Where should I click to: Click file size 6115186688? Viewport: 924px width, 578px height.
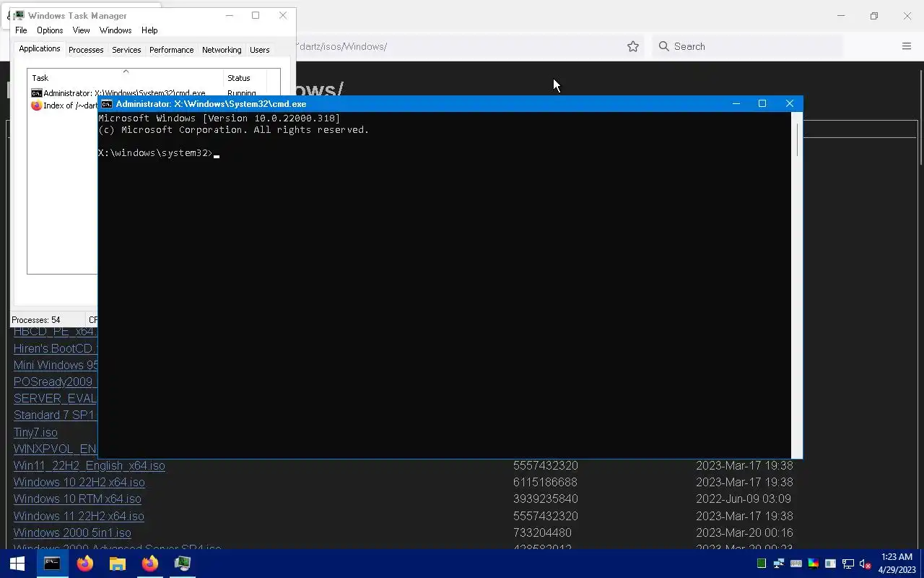click(545, 483)
